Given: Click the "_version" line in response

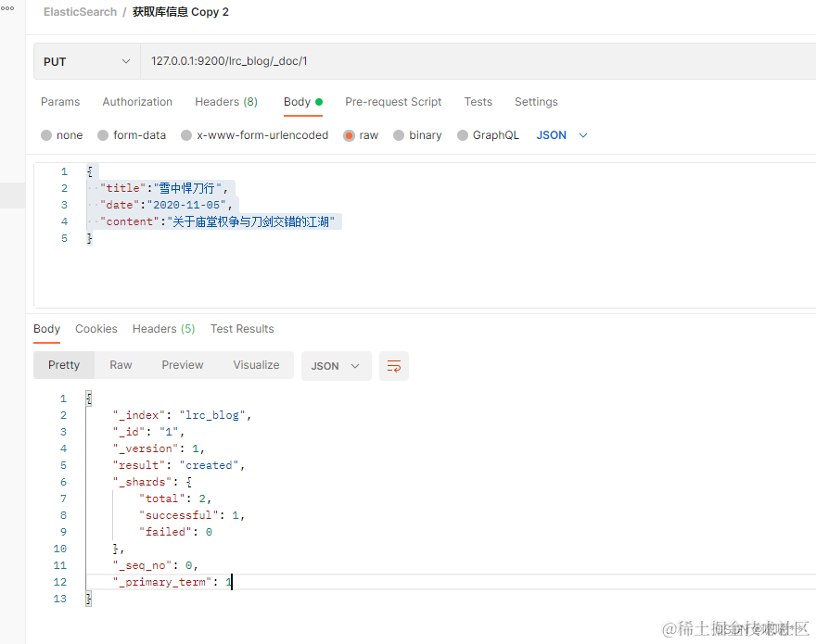Looking at the screenshot, I should pos(159,448).
